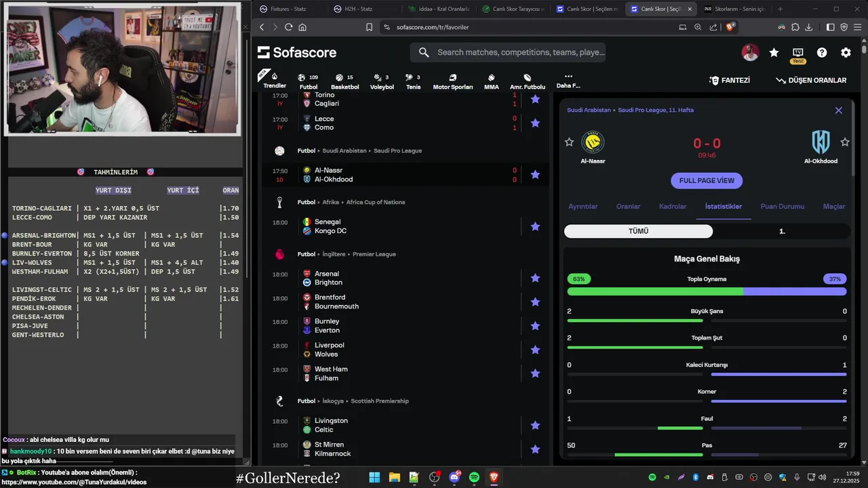Favorite the Al-Okhdood team in detail panel
Image resolution: width=868 pixels, height=488 pixels.
point(845,142)
